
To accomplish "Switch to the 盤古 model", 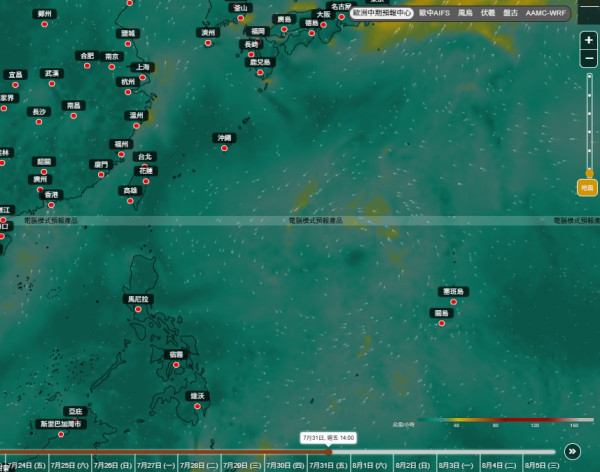I will tap(510, 13).
